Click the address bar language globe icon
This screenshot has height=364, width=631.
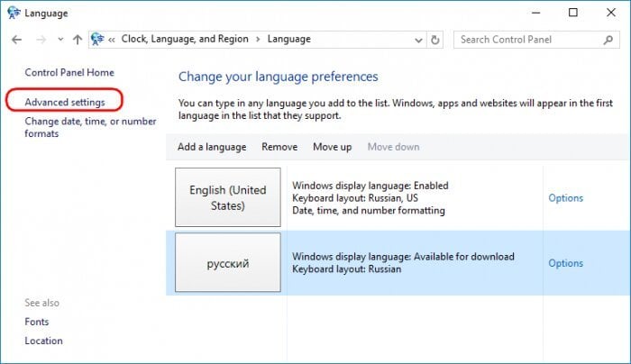(97, 39)
